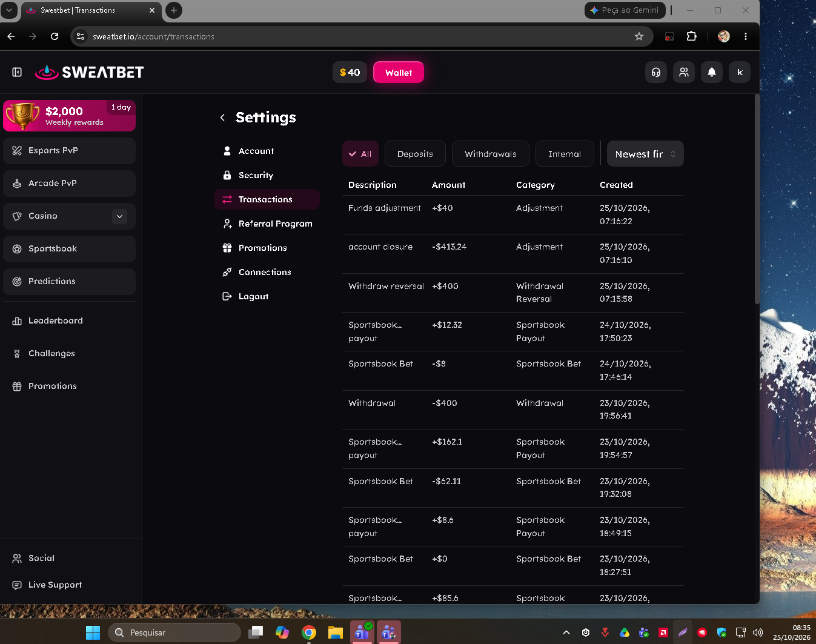This screenshot has width=816, height=644.
Task: Open Challenges in sidebar
Action: point(69,353)
